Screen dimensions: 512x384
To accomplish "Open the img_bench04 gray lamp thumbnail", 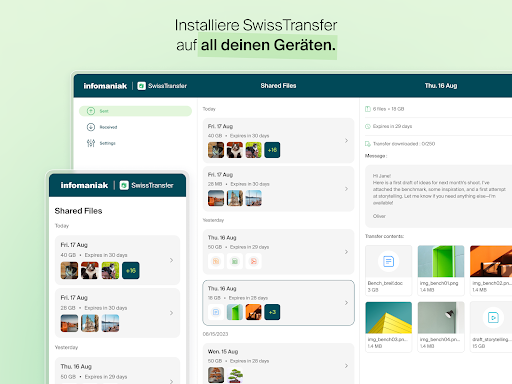I will pos(441,317).
